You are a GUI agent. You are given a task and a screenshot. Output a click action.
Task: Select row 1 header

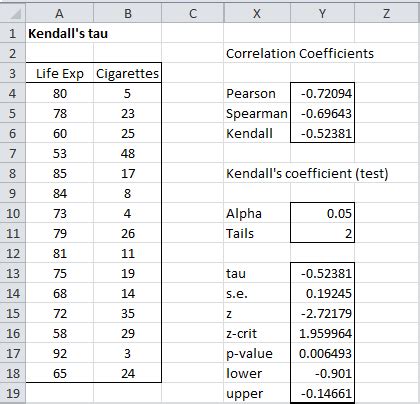point(12,33)
